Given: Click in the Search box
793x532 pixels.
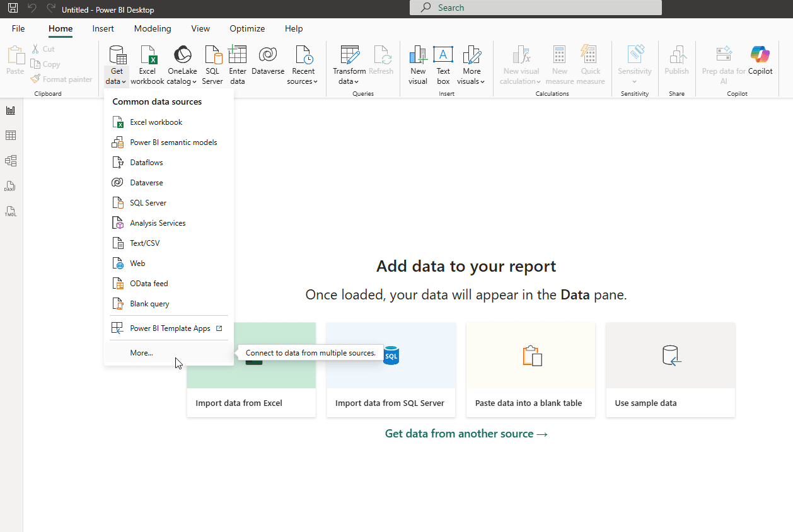Looking at the screenshot, I should coord(536,8).
